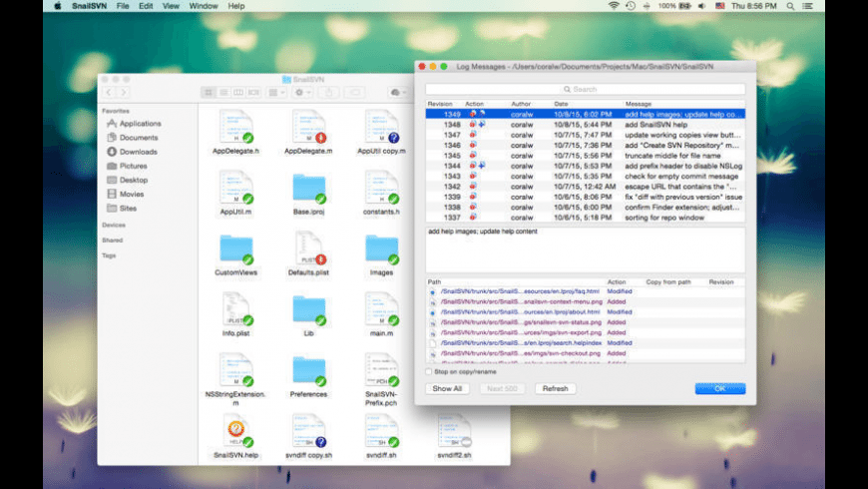The image size is (868, 489).
Task: Confirm the log dialog with OK
Action: click(719, 388)
